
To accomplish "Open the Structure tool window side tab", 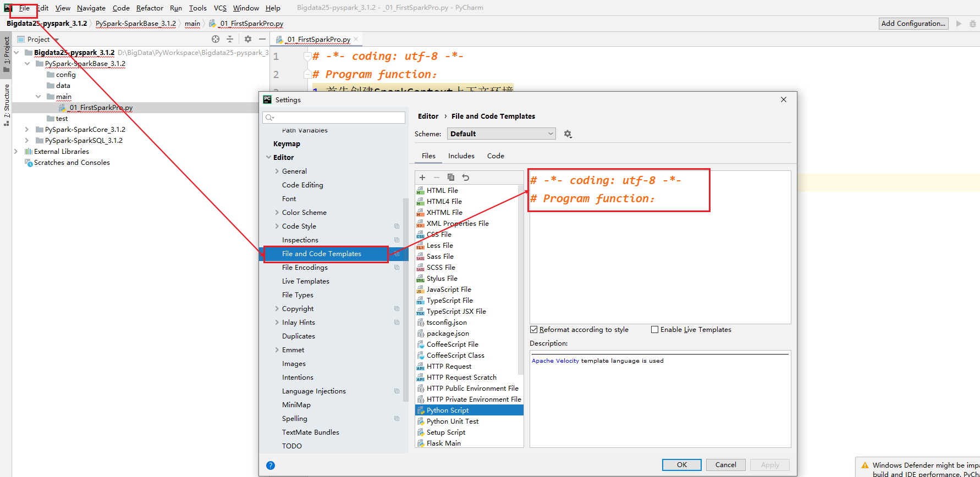I will point(7,105).
